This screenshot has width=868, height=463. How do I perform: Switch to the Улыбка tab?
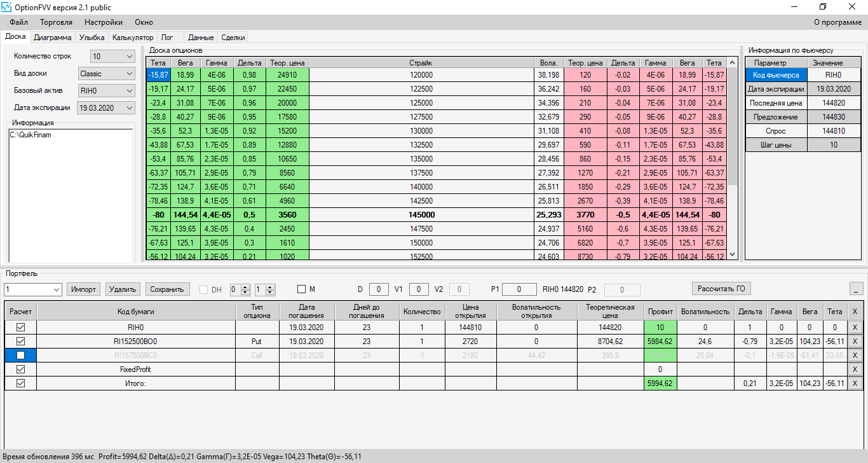click(92, 38)
